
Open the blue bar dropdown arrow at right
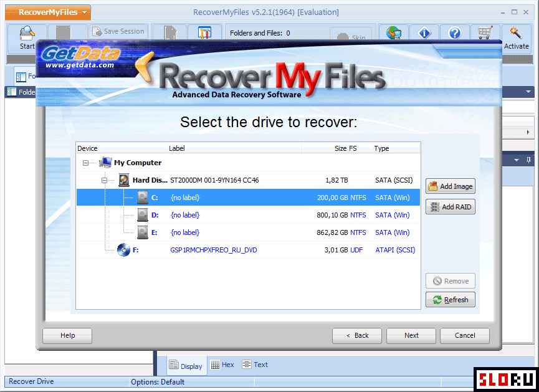point(528,92)
